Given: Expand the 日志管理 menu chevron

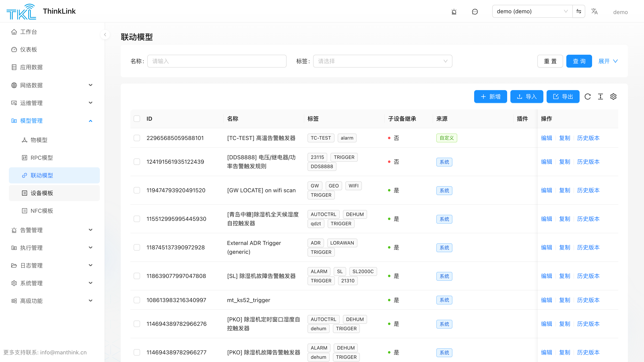Looking at the screenshot, I should 91,265.
